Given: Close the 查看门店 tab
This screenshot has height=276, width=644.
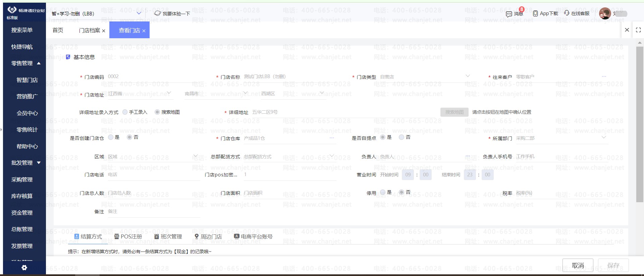Looking at the screenshot, I should pos(144,31).
